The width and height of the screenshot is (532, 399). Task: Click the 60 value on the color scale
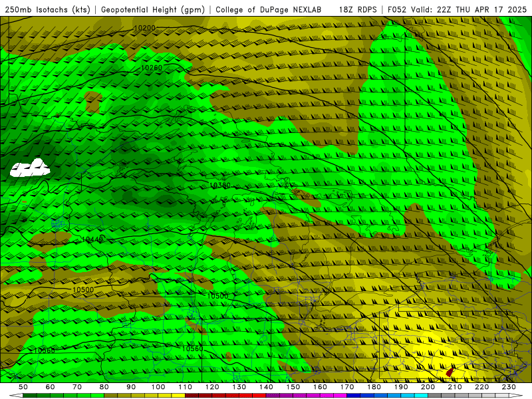(x=51, y=387)
